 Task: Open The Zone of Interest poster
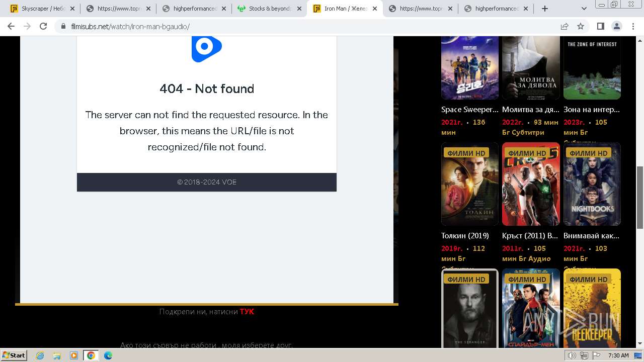[592, 68]
